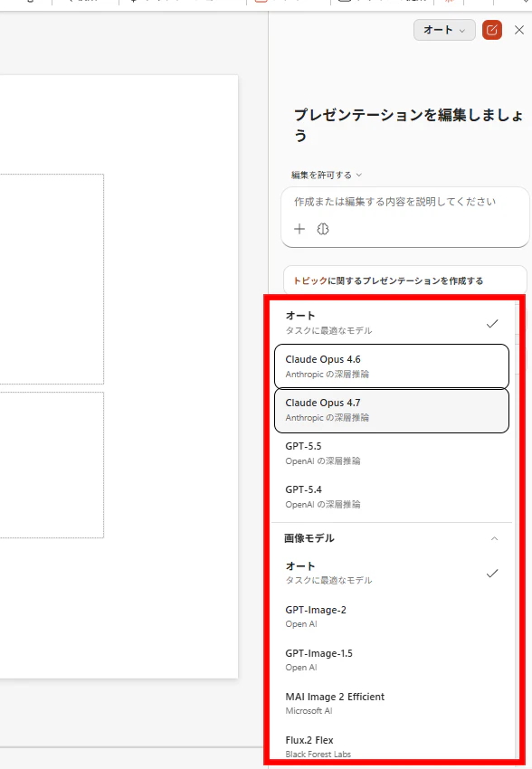532x769 pixels.
Task: Click the 画像モデル section header text
Action: [x=309, y=538]
